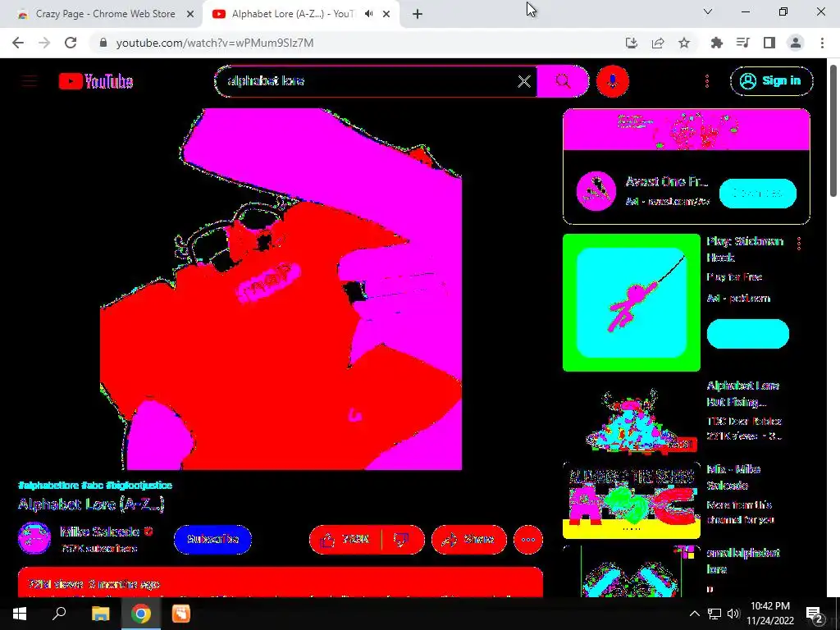The image size is (840, 630).
Task: Click the #abc hashtag
Action: point(92,486)
